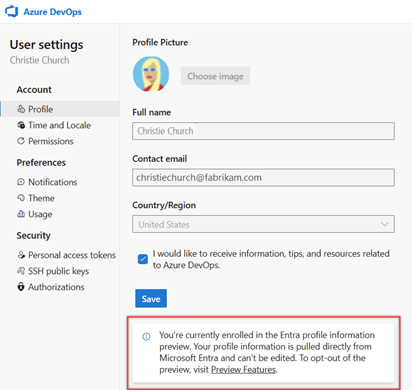Click the Contact email label

(x=160, y=159)
